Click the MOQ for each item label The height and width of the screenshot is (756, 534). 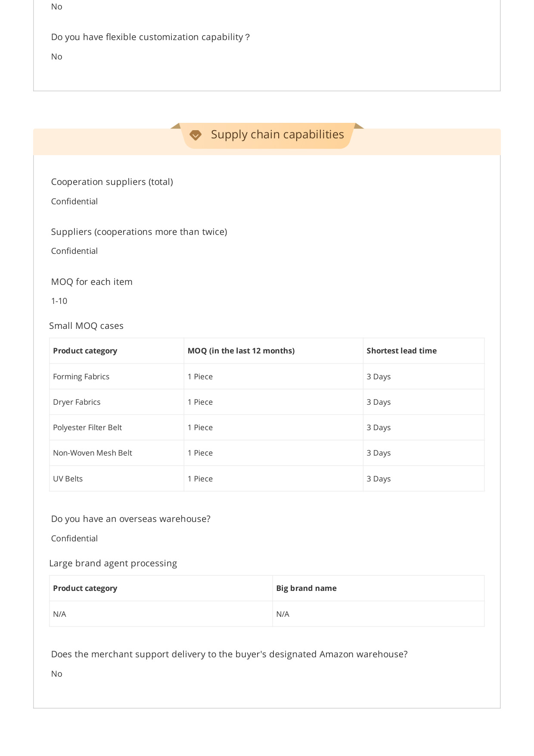click(92, 282)
